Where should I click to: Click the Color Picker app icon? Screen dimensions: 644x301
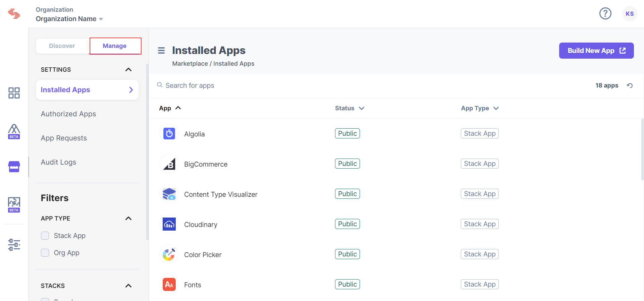[169, 254]
